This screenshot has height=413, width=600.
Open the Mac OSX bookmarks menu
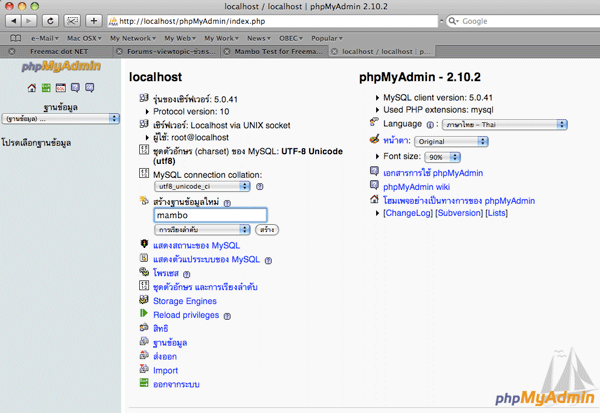pyautogui.click(x=83, y=37)
